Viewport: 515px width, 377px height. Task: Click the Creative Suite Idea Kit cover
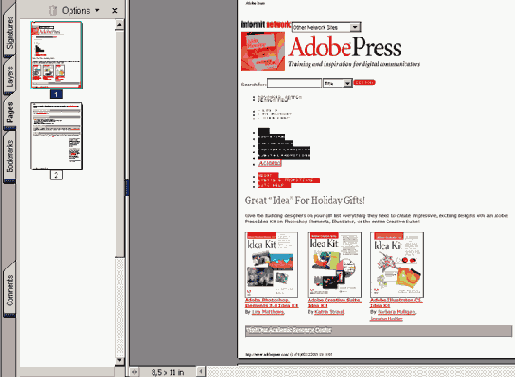334,265
